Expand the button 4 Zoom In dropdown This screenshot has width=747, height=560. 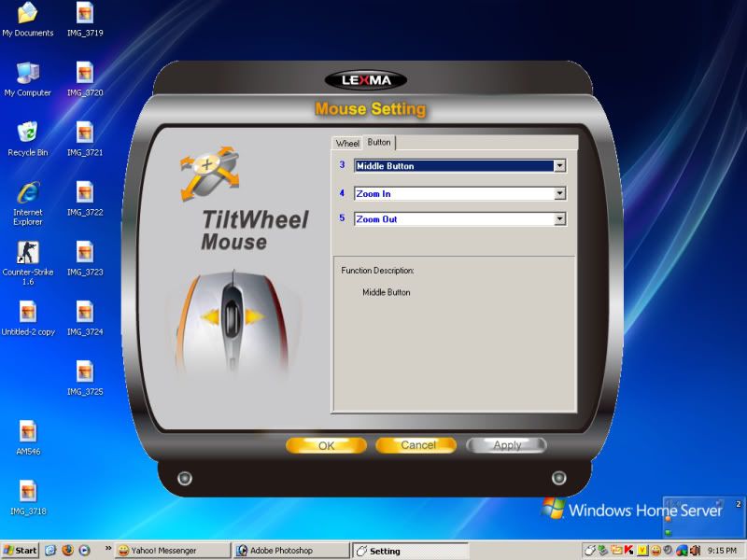coord(559,194)
